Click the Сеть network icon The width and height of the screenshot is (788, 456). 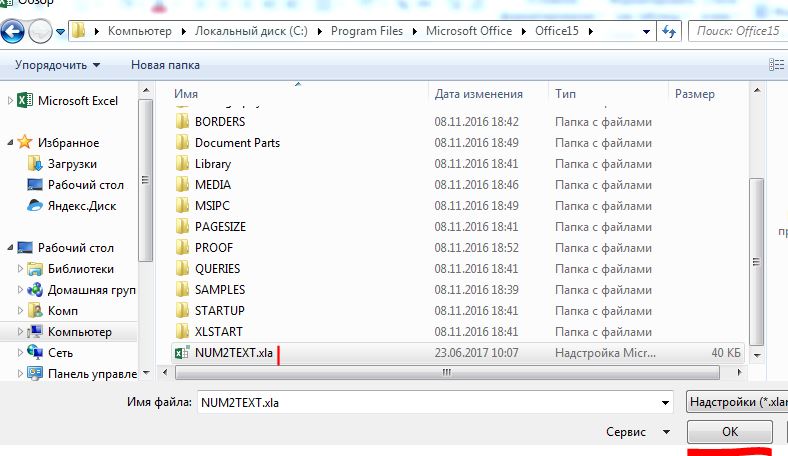(35, 353)
